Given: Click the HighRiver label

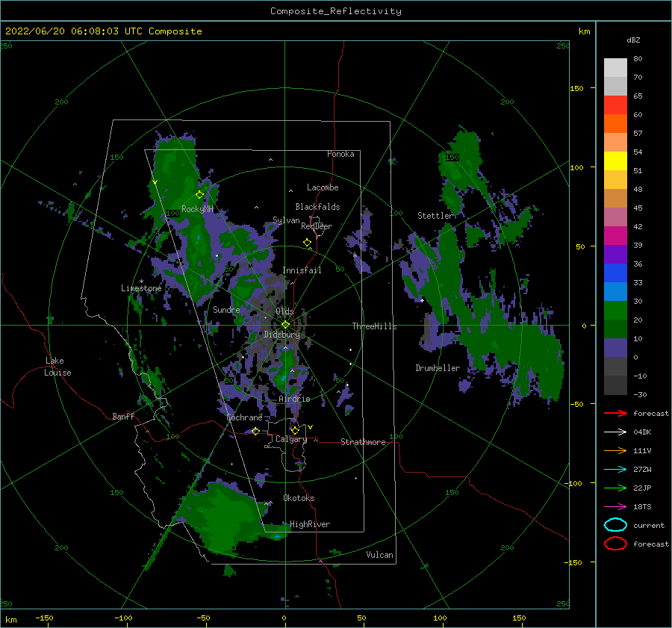Looking at the screenshot, I should [310, 524].
